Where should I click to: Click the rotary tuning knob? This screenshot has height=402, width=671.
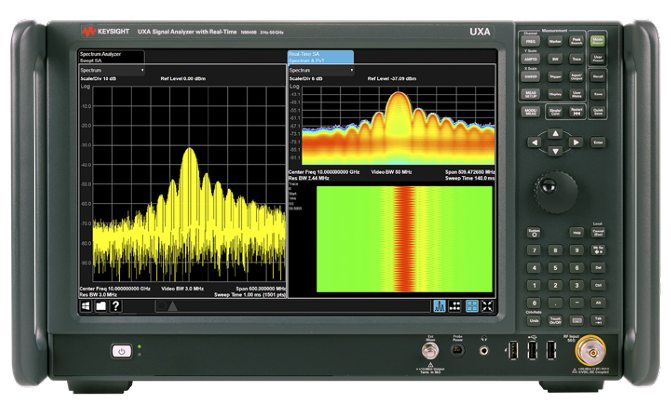555,191
